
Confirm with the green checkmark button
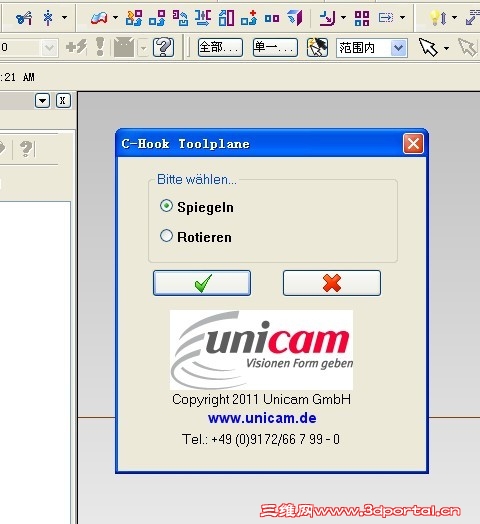pos(202,283)
